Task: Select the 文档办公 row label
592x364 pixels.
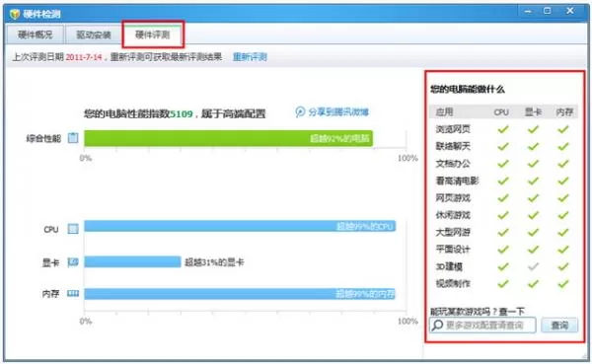Action: click(x=453, y=164)
